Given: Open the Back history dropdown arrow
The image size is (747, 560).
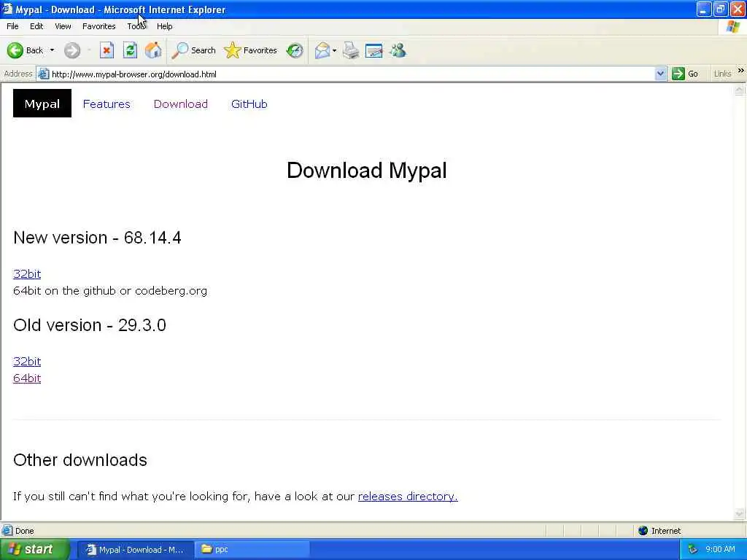Looking at the screenshot, I should point(52,50).
